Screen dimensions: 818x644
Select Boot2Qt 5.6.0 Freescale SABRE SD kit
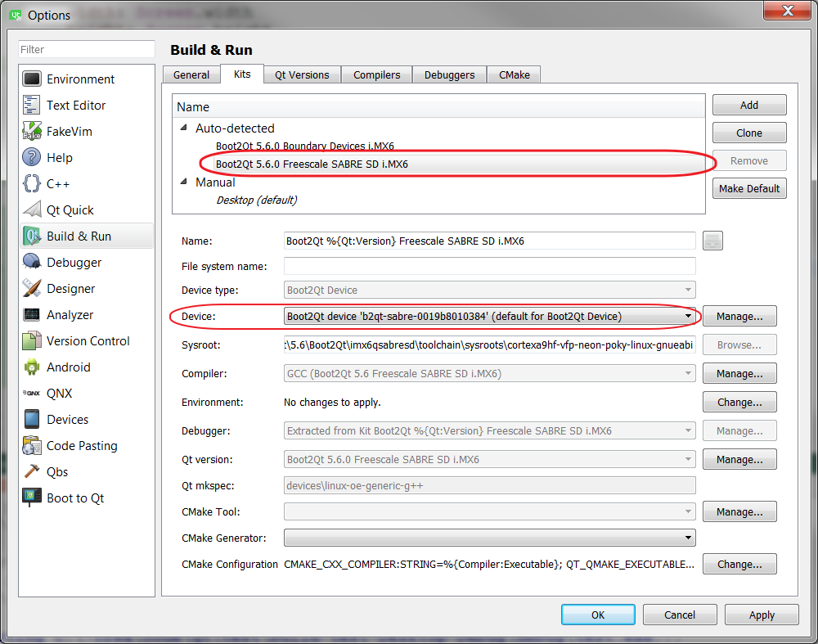tap(312, 164)
